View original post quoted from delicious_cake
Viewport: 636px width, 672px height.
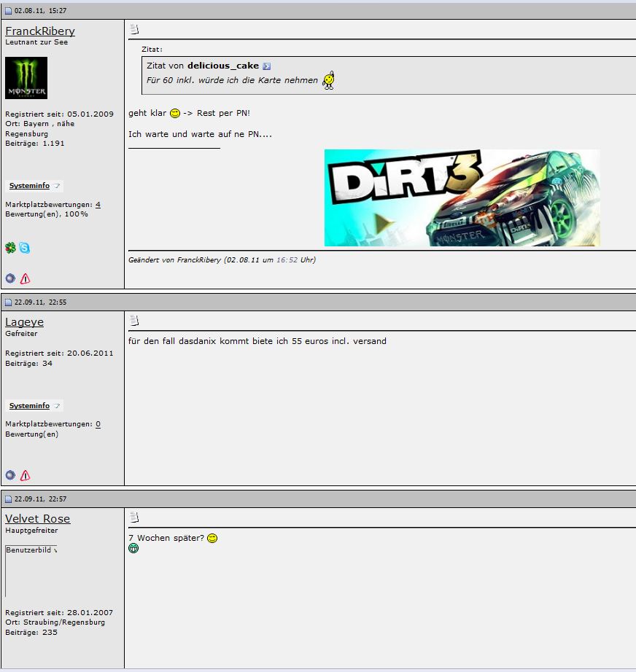coord(267,66)
